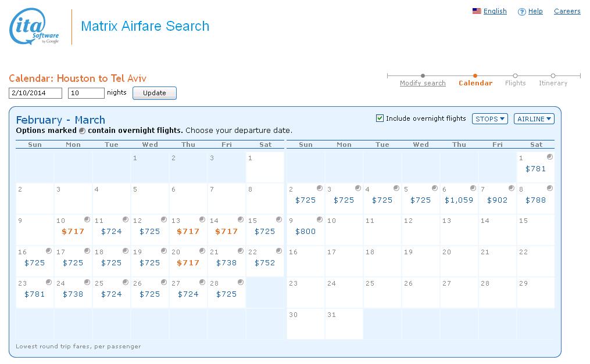Click overnight icon on February 23
This screenshot has width=590, height=364.
coord(49,282)
